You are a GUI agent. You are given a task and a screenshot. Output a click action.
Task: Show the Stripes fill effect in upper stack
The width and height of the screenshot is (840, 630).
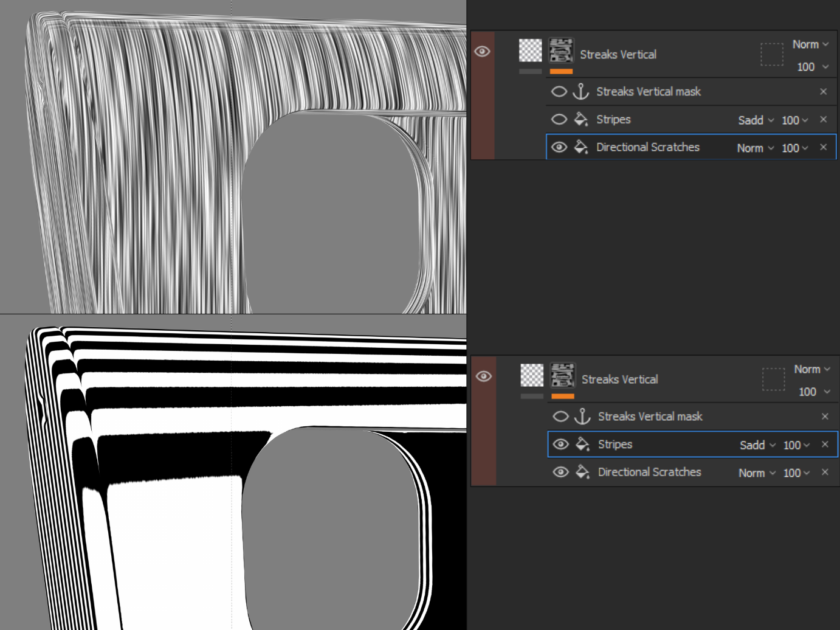pos(559,120)
